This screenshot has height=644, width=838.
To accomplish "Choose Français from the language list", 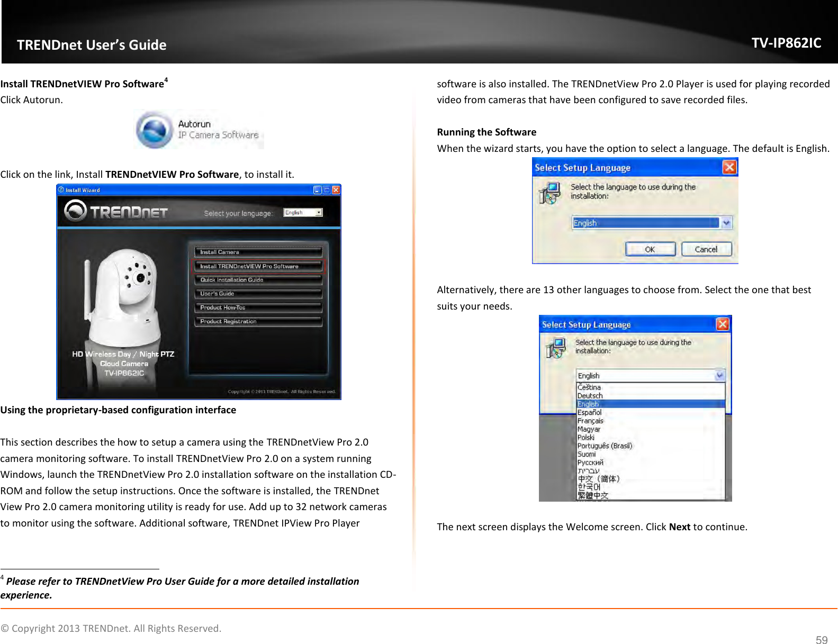I will (651, 421).
